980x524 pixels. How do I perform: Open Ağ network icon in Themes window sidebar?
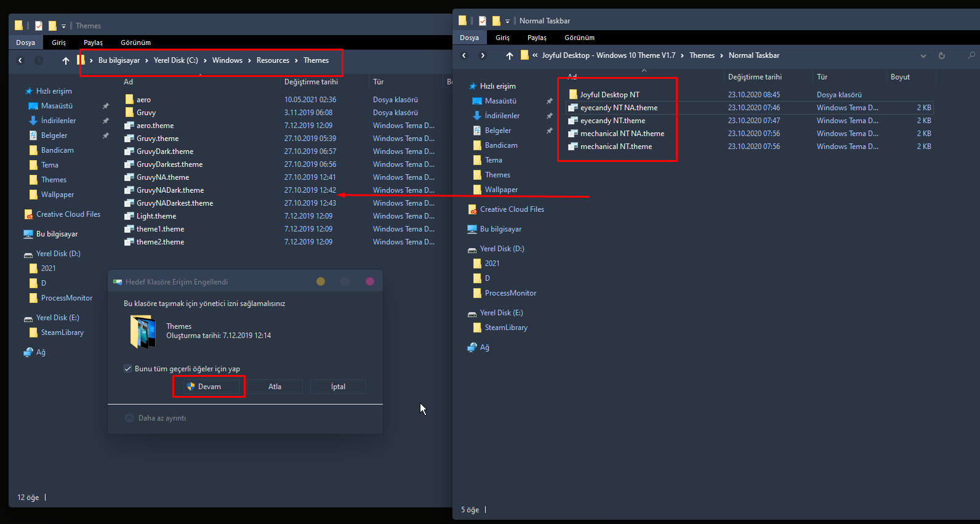(28, 352)
